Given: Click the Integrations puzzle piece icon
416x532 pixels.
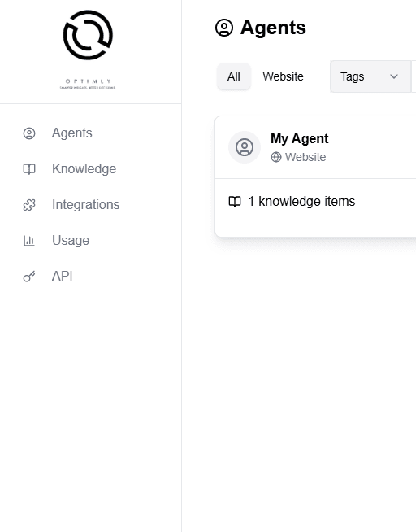Looking at the screenshot, I should tap(29, 205).
